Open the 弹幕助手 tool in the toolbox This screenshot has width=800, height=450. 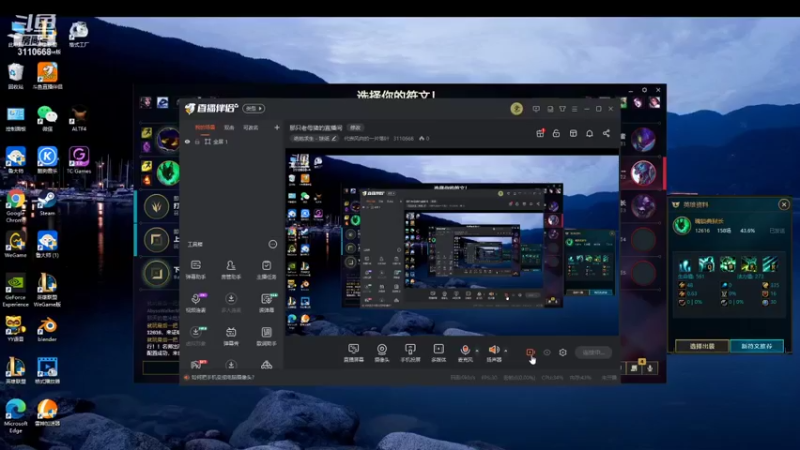[x=196, y=270]
